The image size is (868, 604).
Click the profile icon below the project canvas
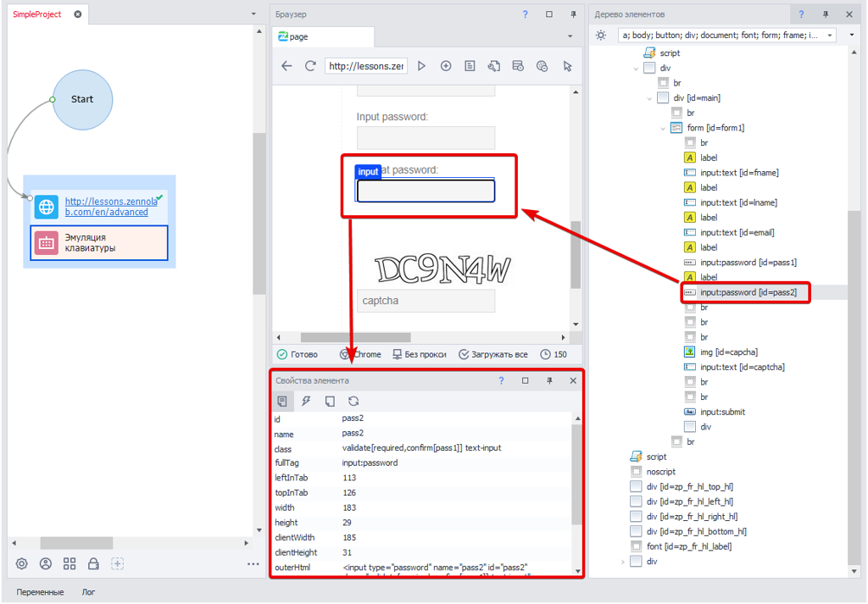[x=46, y=564]
